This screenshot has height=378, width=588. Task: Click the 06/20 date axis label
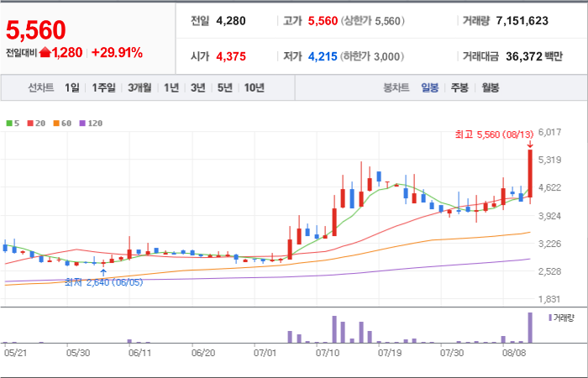202,354
